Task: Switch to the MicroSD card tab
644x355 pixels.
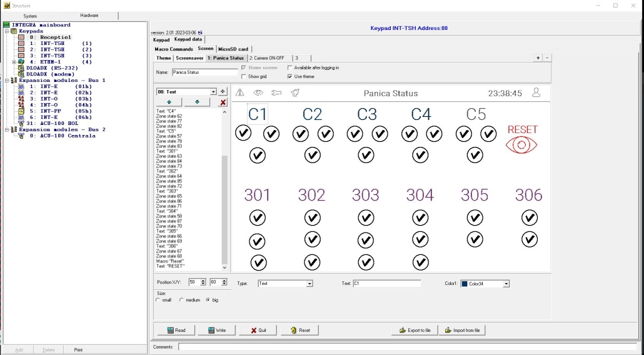Action: click(233, 49)
